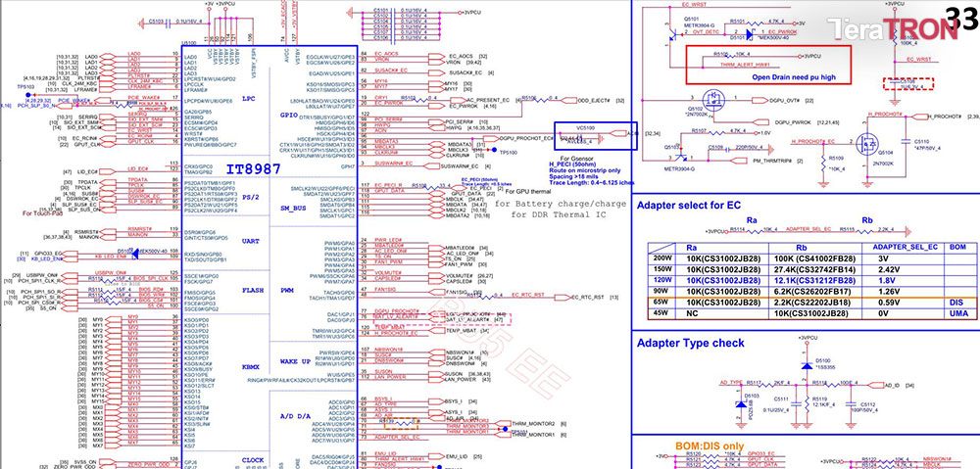Click the Q5102 MOSFET transistor symbol
The image size is (980, 469).
pyautogui.click(x=713, y=99)
